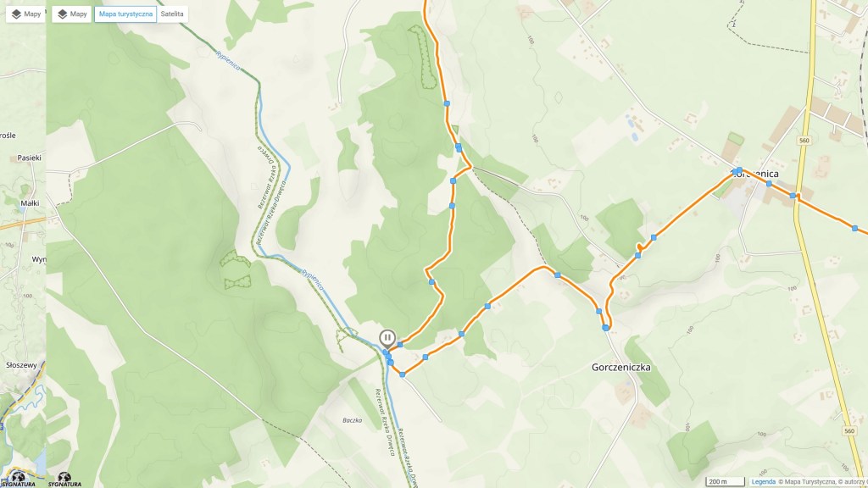Click the Gorczeniczka village label

coord(621,367)
